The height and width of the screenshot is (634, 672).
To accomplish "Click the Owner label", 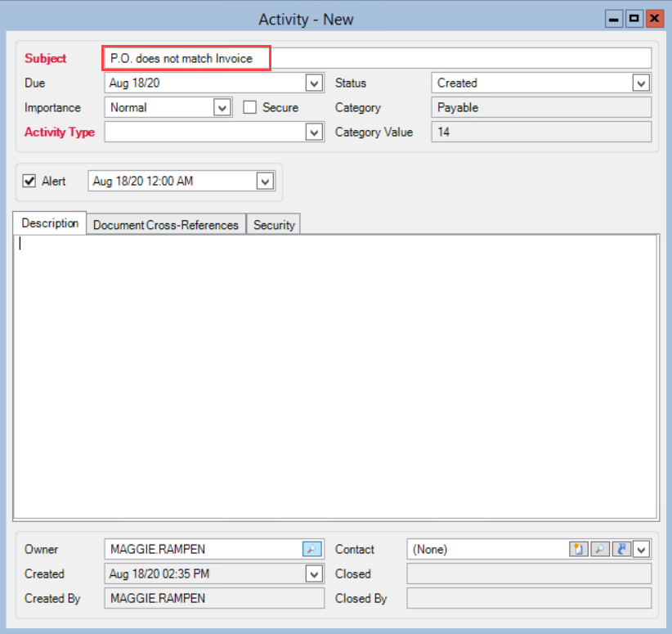I will (41, 549).
